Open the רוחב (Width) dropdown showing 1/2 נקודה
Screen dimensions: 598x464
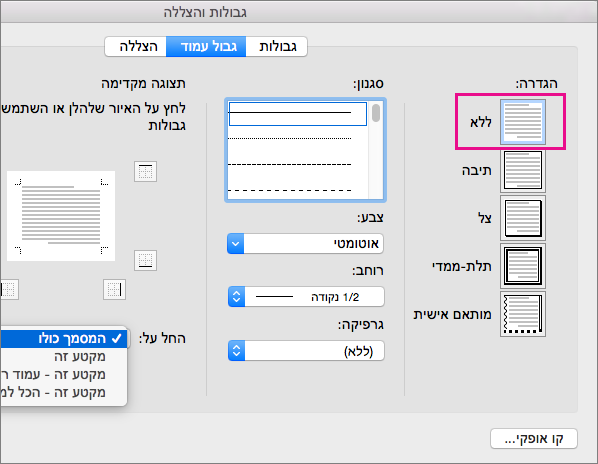click(306, 297)
